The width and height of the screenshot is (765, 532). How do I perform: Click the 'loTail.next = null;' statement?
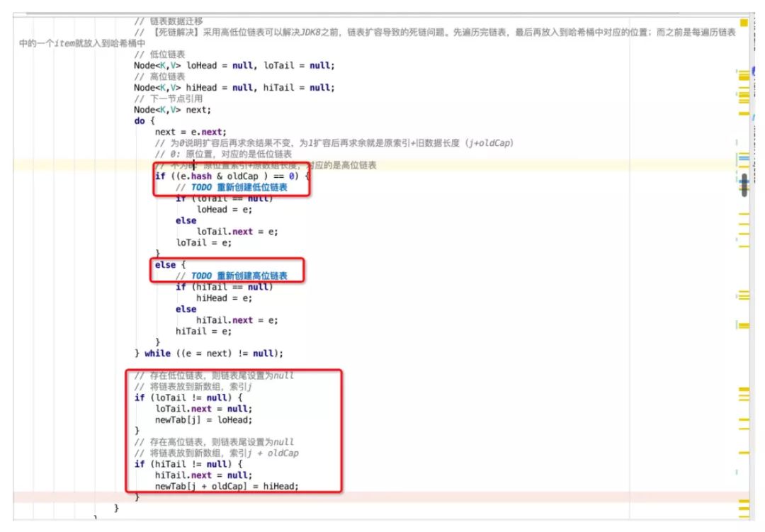(203, 409)
